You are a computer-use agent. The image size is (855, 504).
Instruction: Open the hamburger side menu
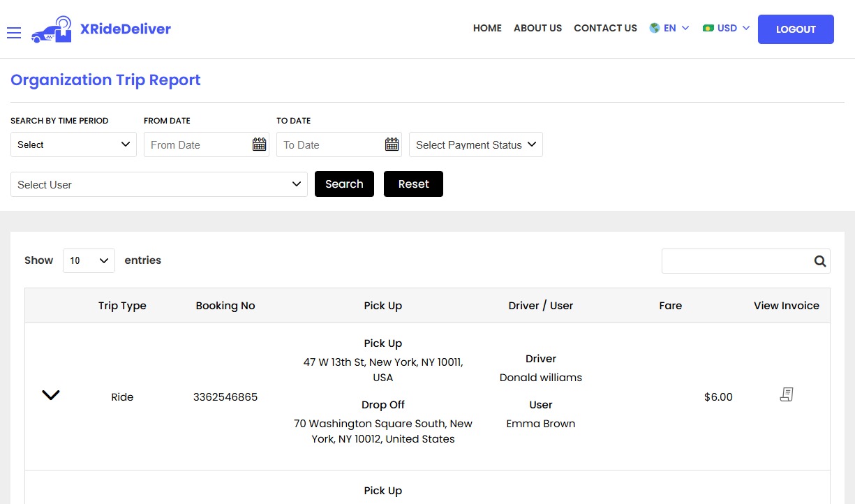pyautogui.click(x=14, y=33)
